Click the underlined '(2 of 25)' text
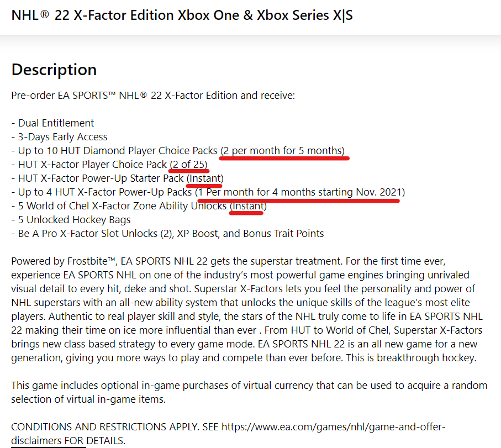 click(x=188, y=164)
